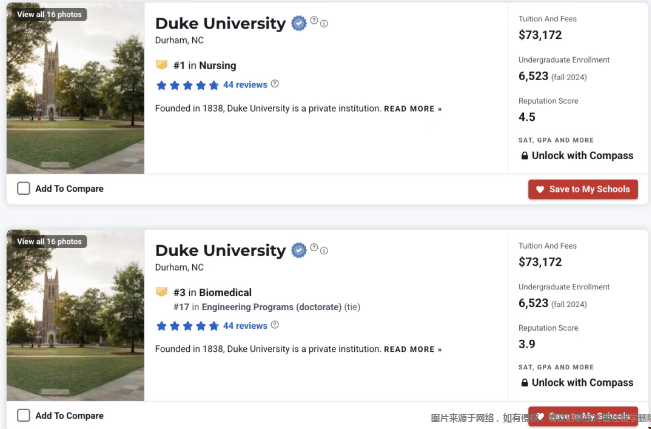Check Add To Compare on the Biomedical card
651x429 pixels.
click(24, 416)
